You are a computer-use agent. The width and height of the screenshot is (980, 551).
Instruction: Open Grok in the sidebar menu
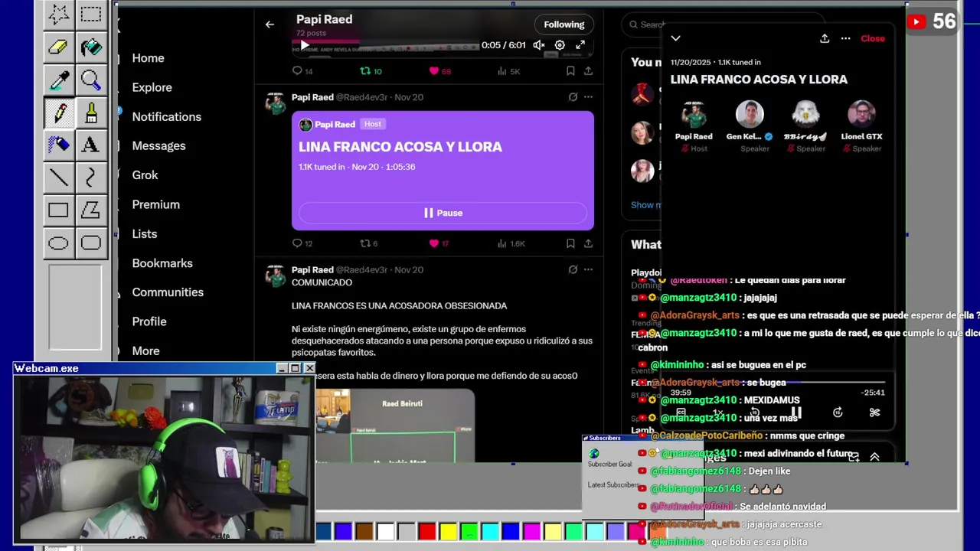tap(145, 175)
